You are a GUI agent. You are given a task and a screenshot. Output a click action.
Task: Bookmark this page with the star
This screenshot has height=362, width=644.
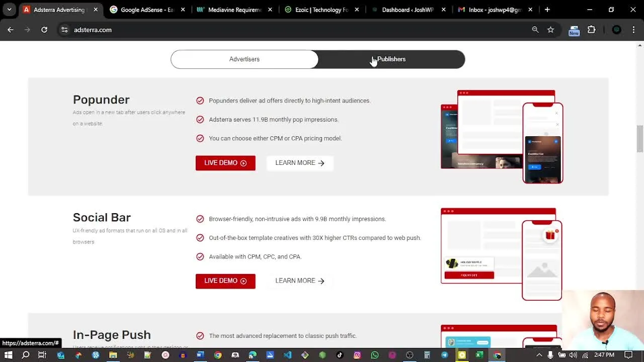coord(551,30)
